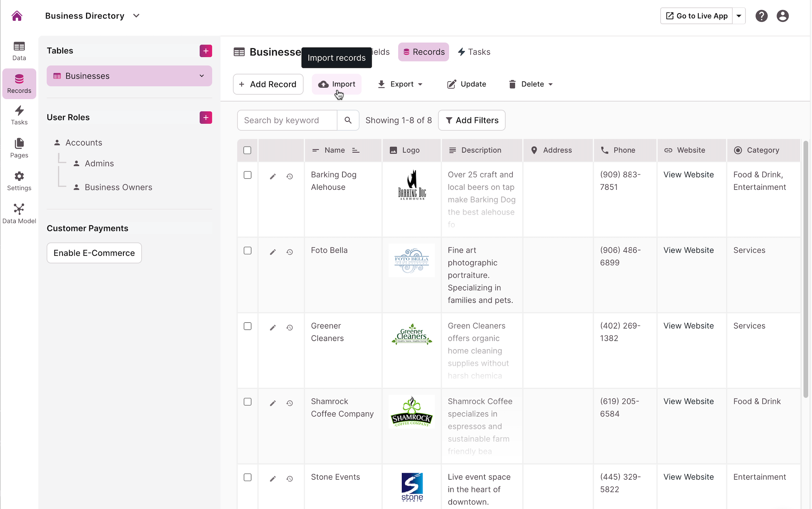812x509 pixels.
Task: Click the Add Filters button
Action: pos(472,120)
